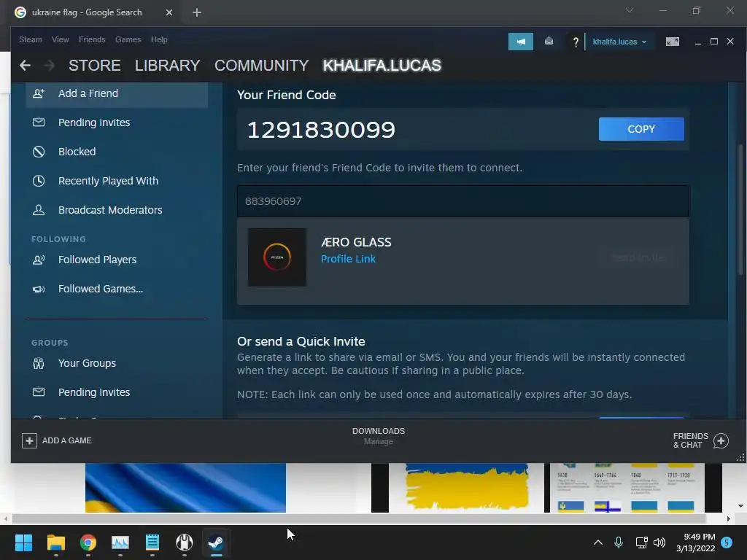The width and height of the screenshot is (747, 560).
Task: Close the ukraine flag browser tab
Action: pyautogui.click(x=169, y=12)
